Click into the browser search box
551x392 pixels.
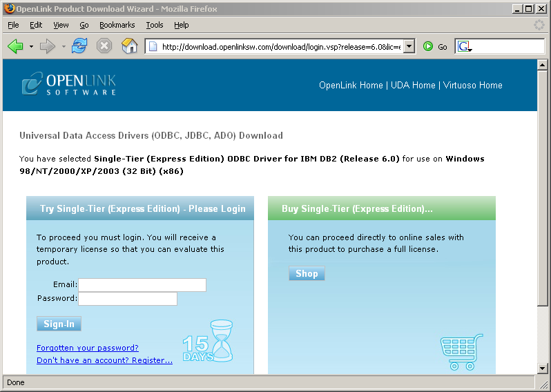(x=508, y=46)
